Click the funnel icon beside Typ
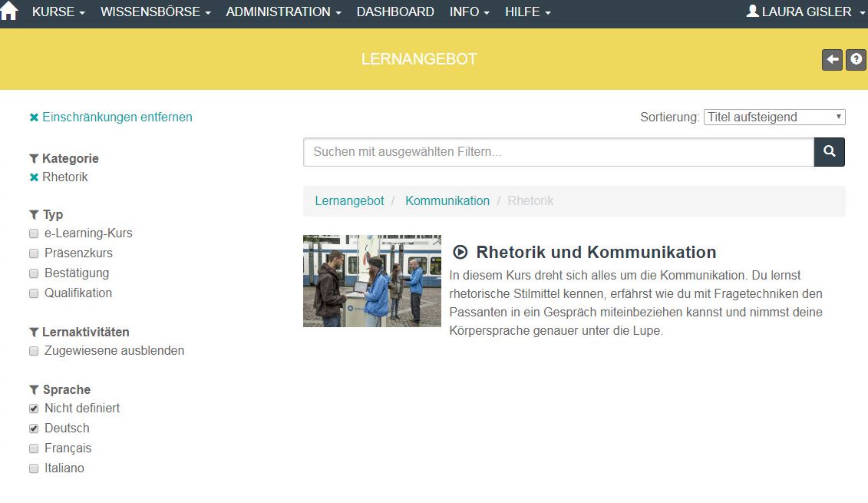 34,215
